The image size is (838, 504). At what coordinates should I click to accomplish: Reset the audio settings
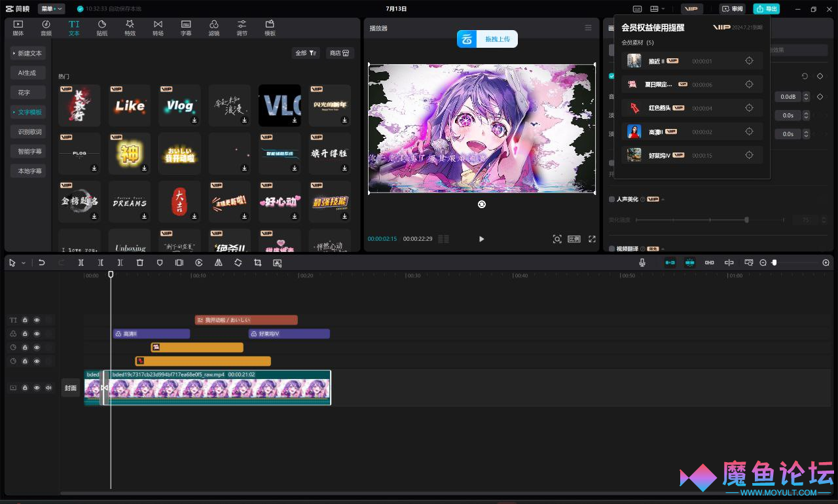point(805,77)
